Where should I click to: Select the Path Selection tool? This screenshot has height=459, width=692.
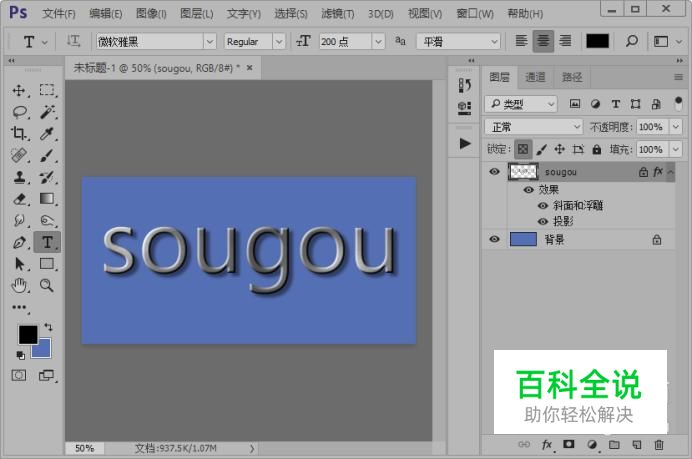tap(19, 264)
